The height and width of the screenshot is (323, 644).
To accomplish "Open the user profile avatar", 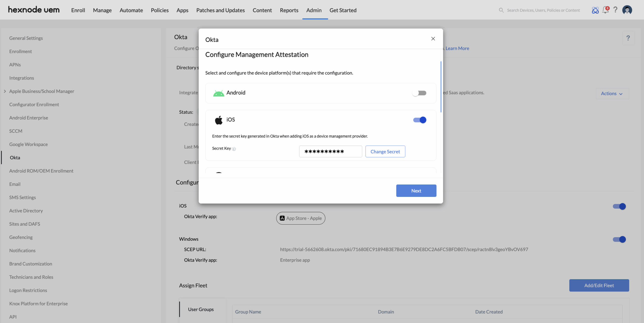I will [627, 10].
